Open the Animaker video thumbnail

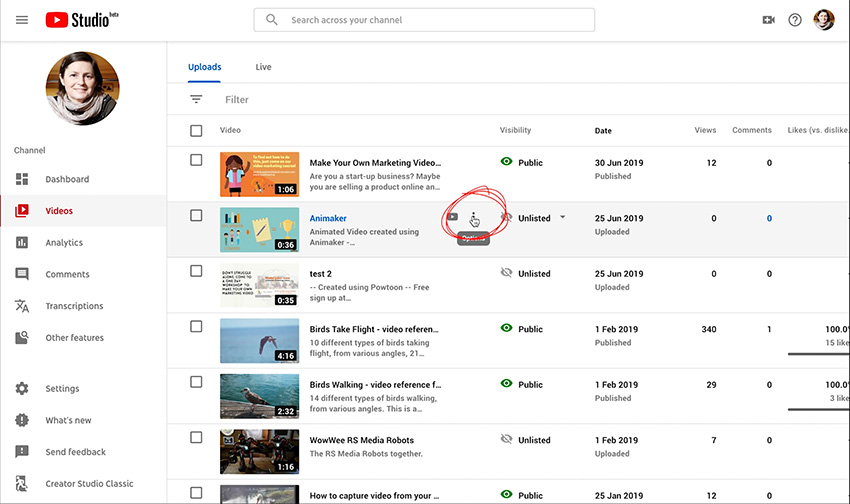[x=260, y=230]
